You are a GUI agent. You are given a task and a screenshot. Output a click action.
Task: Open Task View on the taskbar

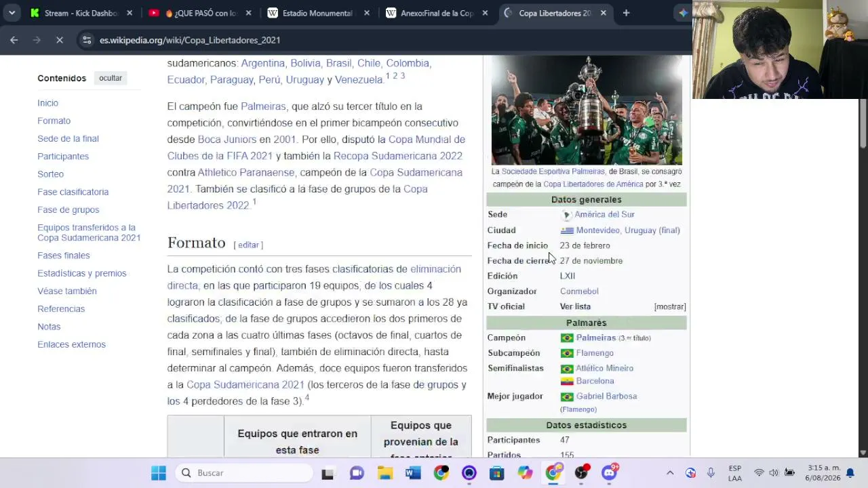point(328,473)
